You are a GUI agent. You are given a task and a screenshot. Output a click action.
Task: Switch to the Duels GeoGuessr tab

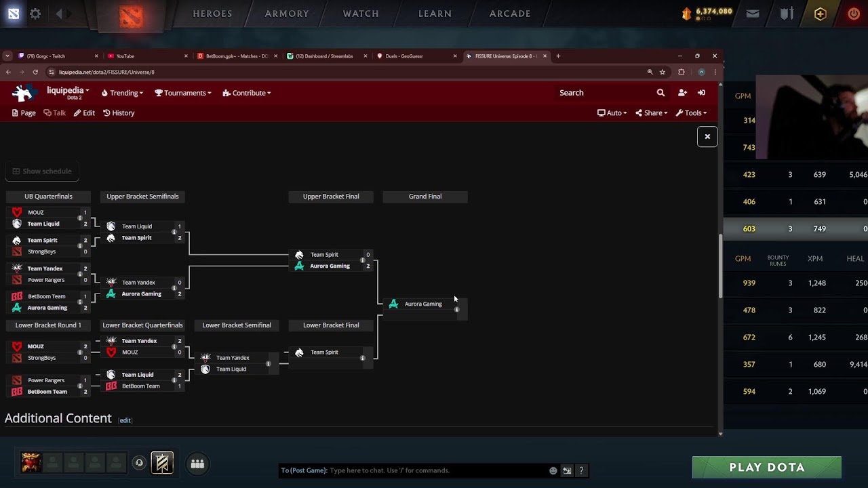tap(416, 56)
